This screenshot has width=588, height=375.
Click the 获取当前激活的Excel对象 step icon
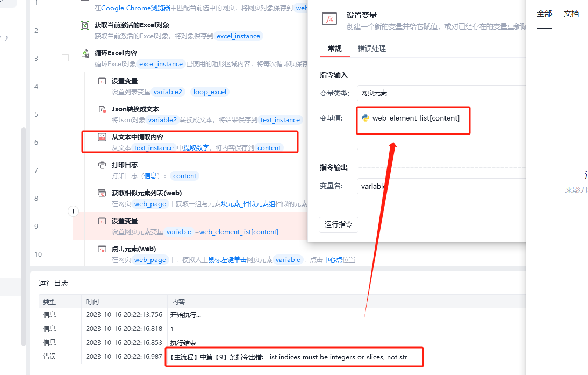(x=85, y=25)
